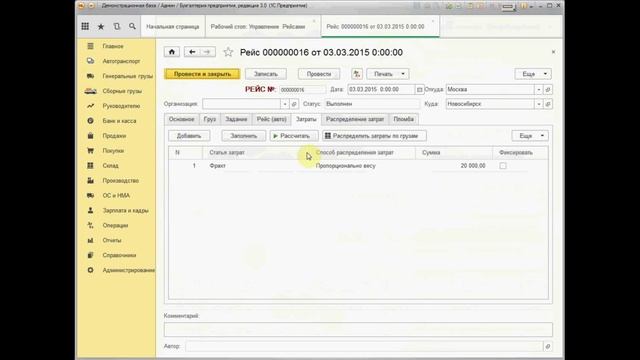Expand the Откуда dropdown arrow
640x360 pixels.
538,89
